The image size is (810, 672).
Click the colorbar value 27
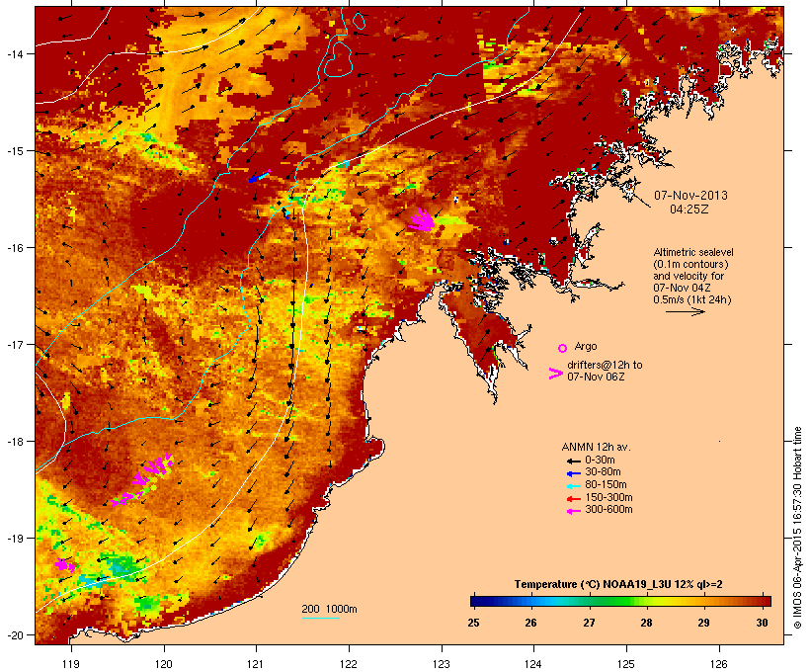coord(589,623)
